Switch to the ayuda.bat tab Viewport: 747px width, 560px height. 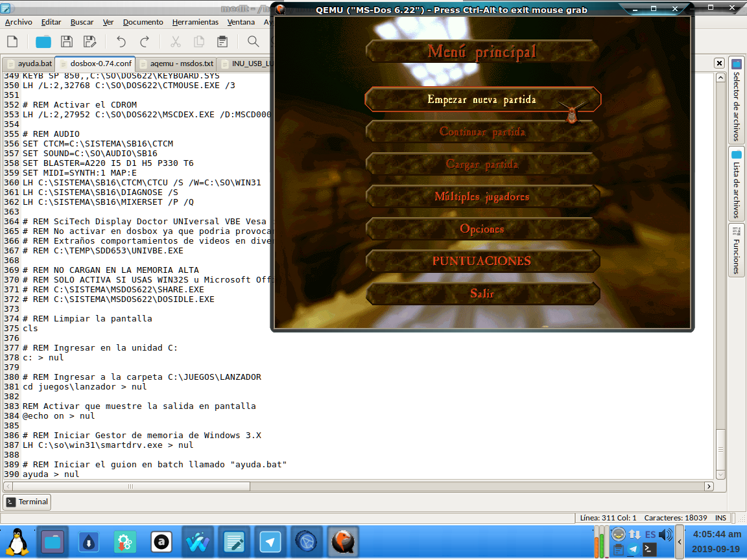[29, 64]
